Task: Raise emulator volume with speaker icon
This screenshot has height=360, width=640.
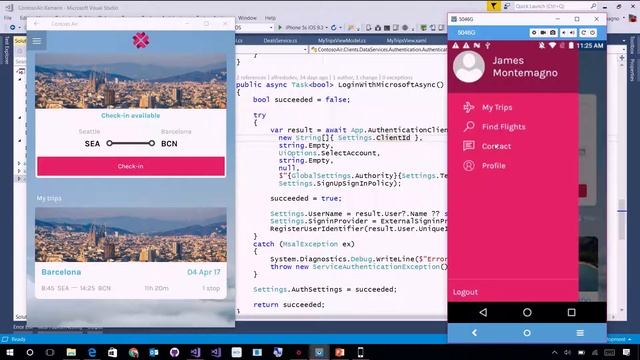Action: pos(572,33)
